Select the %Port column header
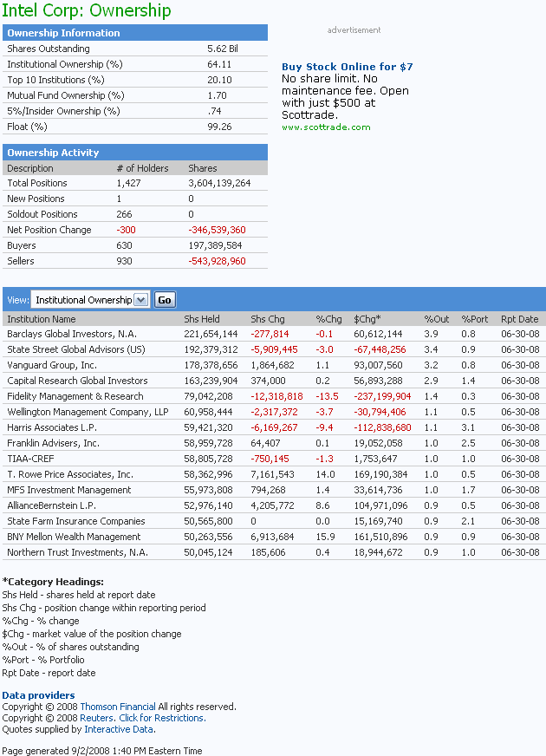 (x=475, y=319)
